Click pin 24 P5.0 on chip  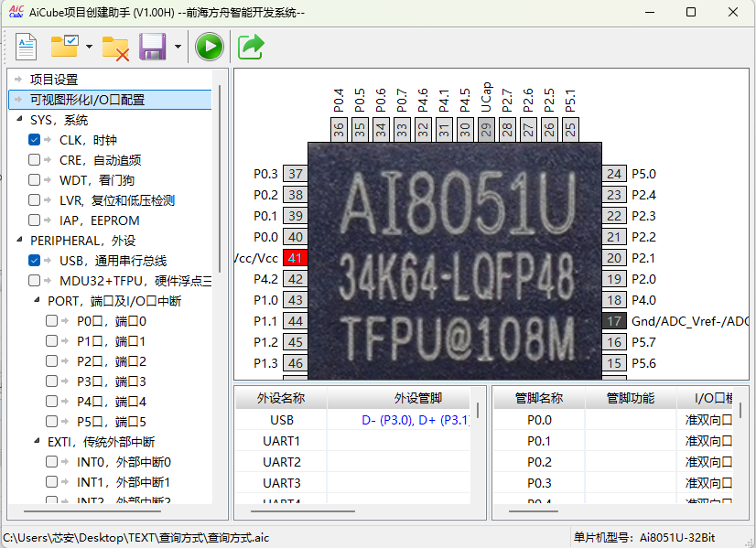pyautogui.click(x=614, y=174)
